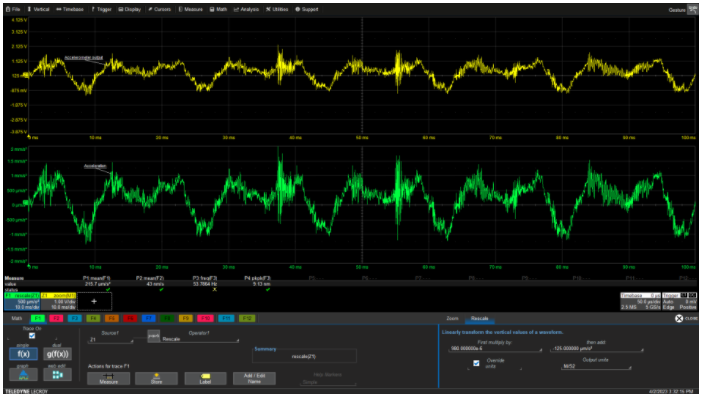Viewport: 703px width, 397px height.
Task: Open the Help Markers dropdown
Action: 328,382
